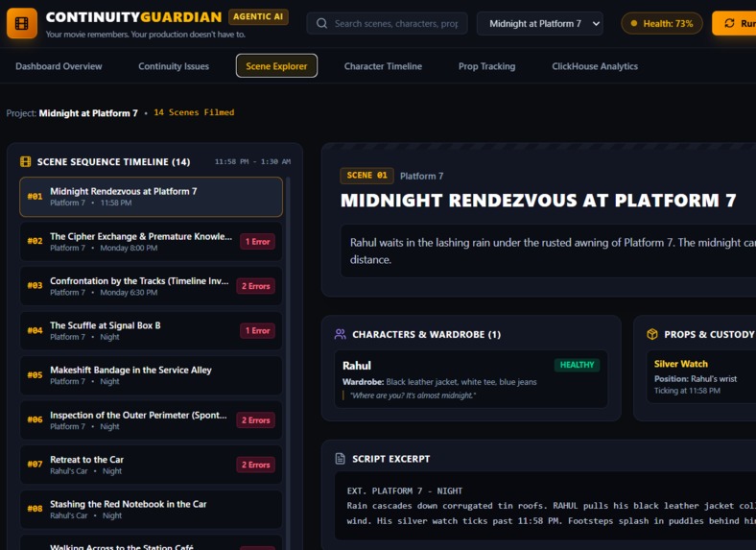
Task: Switch to the Continuity Issues tab
Action: pos(174,66)
